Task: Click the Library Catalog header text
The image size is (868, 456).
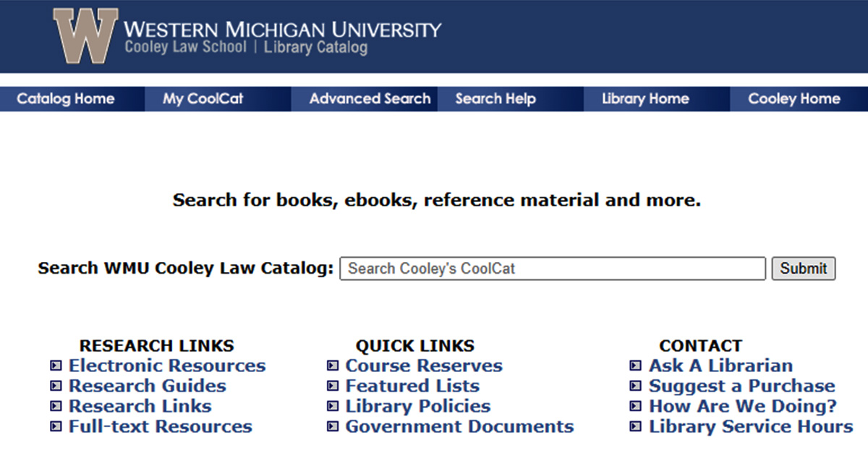Action: tap(315, 48)
